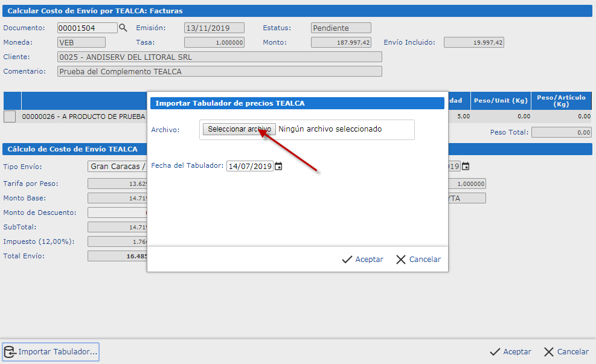Click Ningún archivo seleccionado text
The image size is (596, 364).
pyautogui.click(x=330, y=129)
